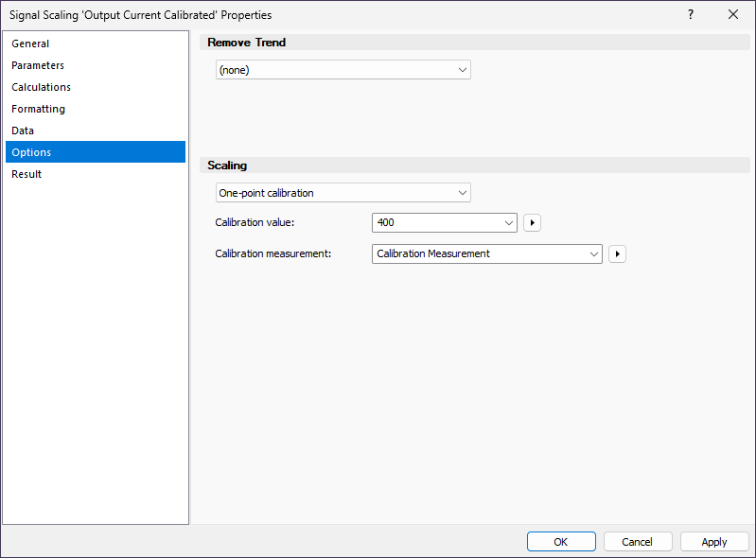Screen dimensions: 756x558
Task: Go to the General page
Action: pyautogui.click(x=30, y=44)
